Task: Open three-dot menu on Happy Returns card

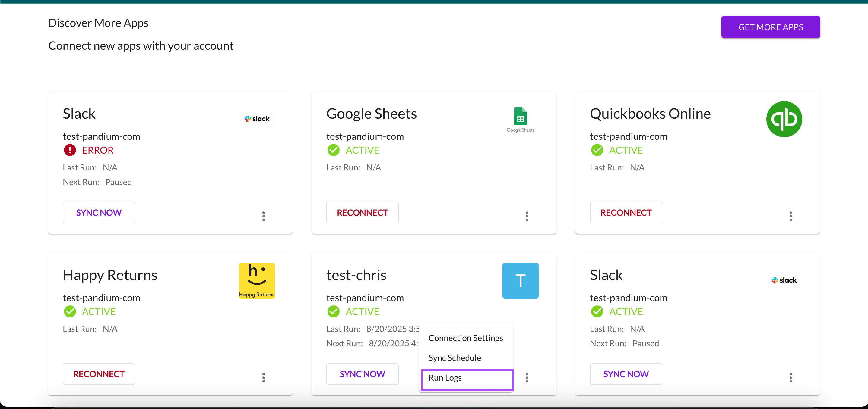Action: [264, 377]
